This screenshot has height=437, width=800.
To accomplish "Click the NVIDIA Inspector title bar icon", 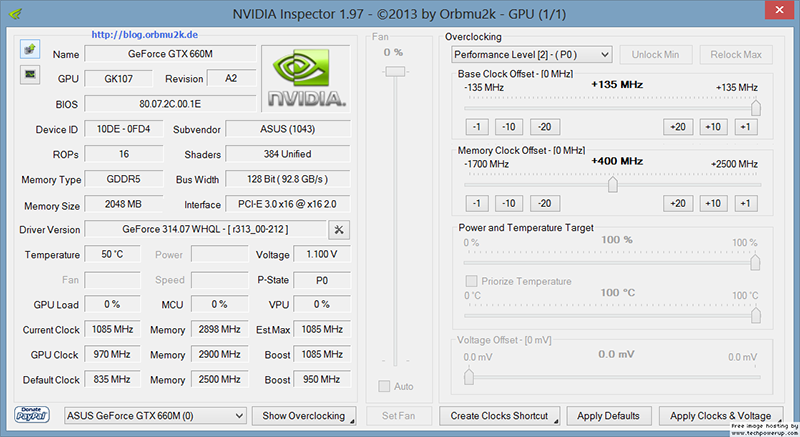I will pos(16,14).
